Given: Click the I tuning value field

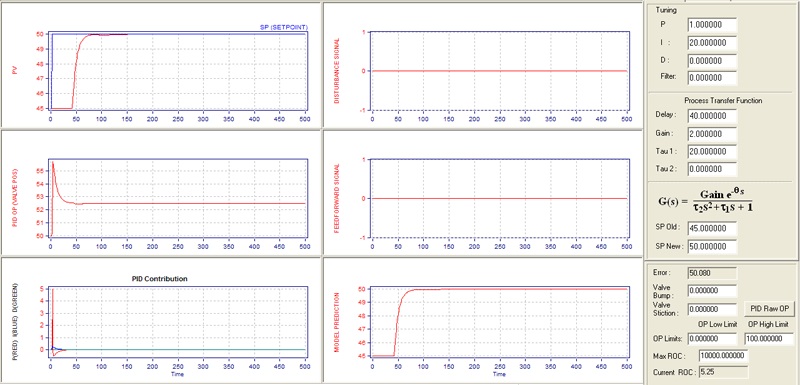Looking at the screenshot, I should (712, 43).
